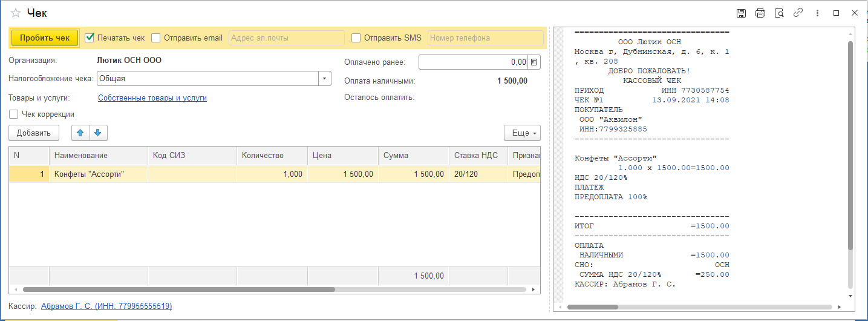Click the N column header
The width and height of the screenshot is (868, 321).
click(28, 155)
